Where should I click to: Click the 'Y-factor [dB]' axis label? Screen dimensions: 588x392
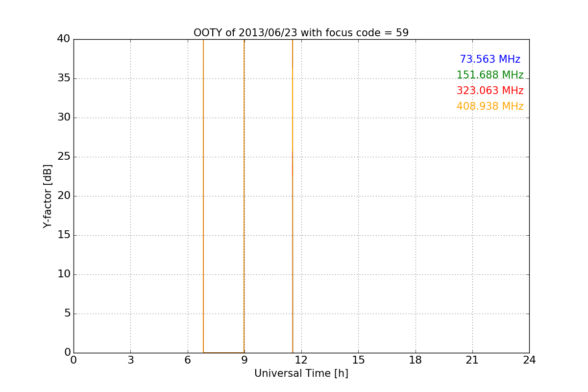coord(48,196)
